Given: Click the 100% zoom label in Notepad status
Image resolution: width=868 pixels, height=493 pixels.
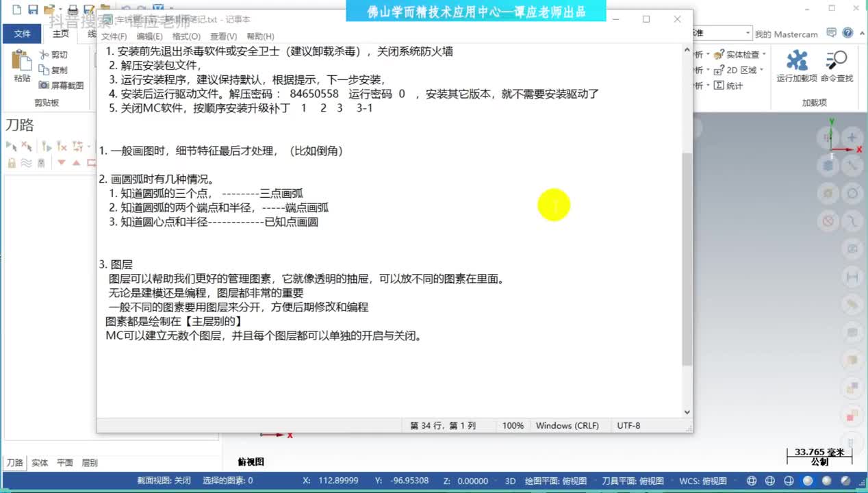Looking at the screenshot, I should (513, 425).
